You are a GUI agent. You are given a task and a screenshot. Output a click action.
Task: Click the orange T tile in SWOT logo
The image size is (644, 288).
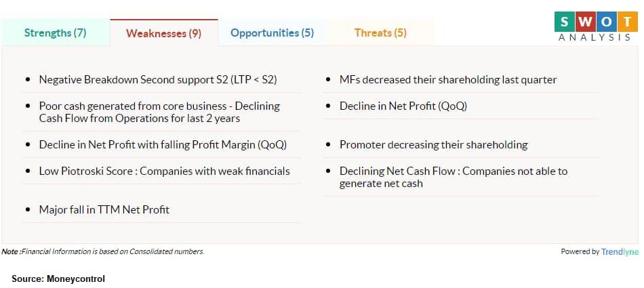click(628, 22)
